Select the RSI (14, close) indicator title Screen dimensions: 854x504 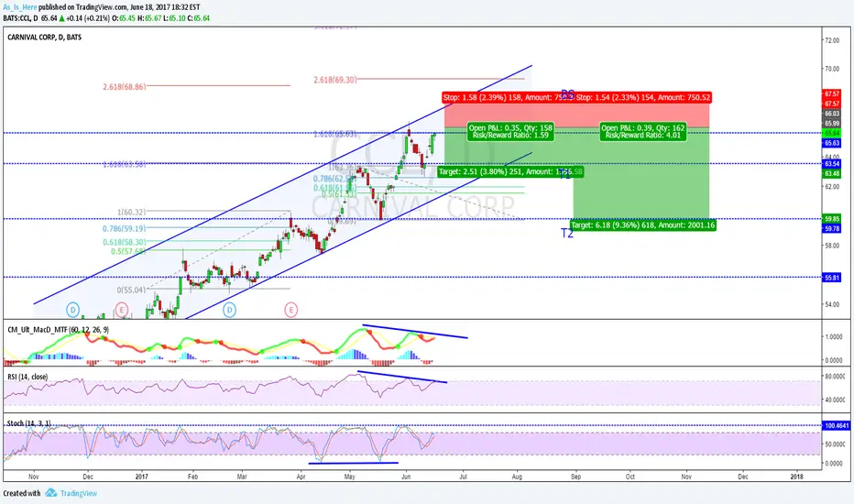click(x=27, y=377)
